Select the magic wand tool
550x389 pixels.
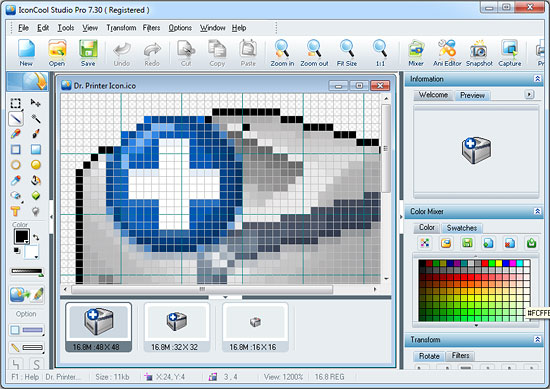pyautogui.click(x=35, y=119)
